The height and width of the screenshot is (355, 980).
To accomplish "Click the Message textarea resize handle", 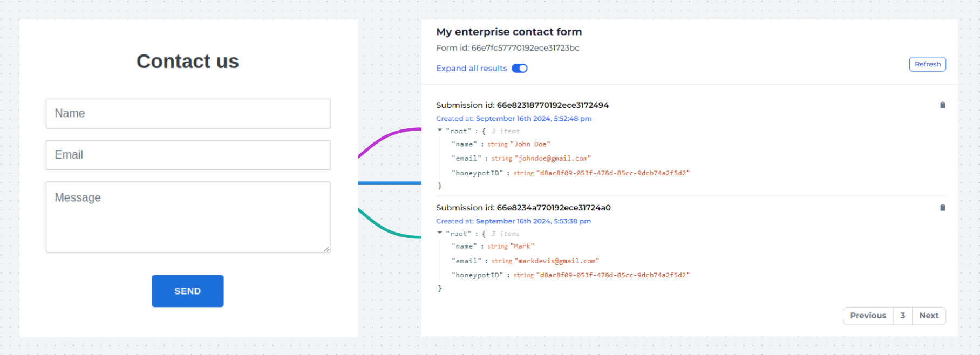I will (326, 249).
